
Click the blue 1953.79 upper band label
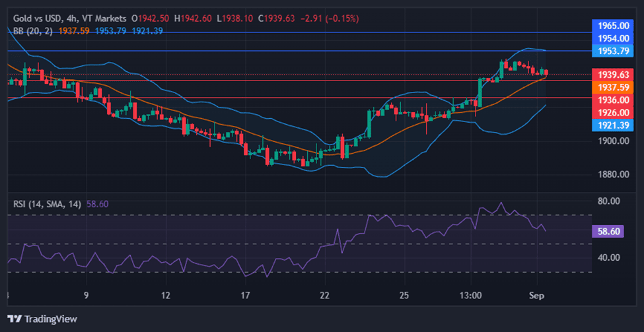tap(612, 51)
